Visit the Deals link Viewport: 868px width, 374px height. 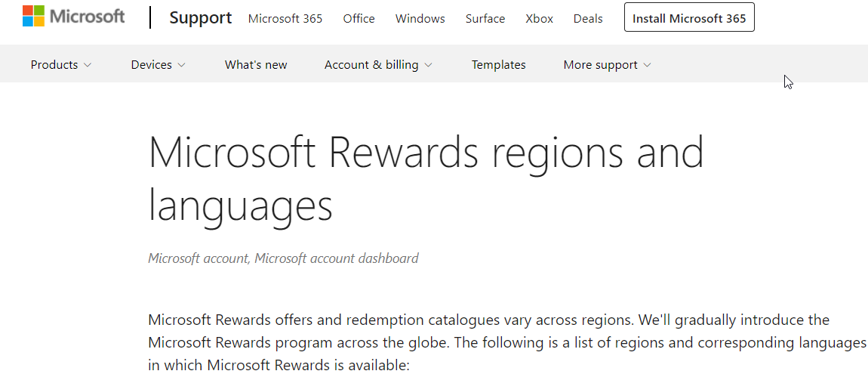coord(588,18)
